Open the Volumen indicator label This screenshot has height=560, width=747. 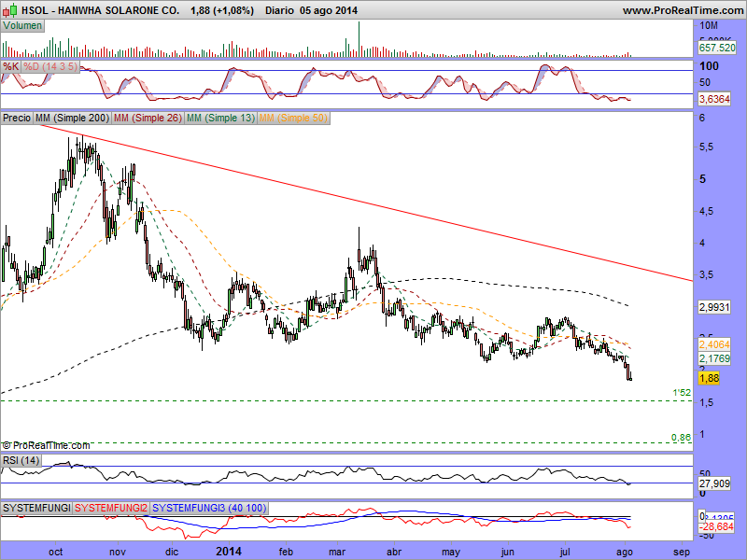[22, 26]
